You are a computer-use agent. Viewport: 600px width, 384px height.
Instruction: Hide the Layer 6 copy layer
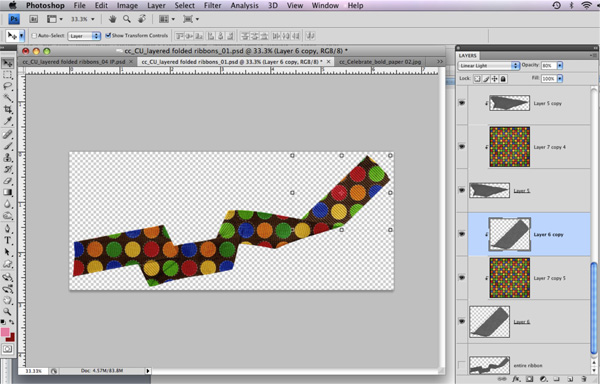coord(462,234)
